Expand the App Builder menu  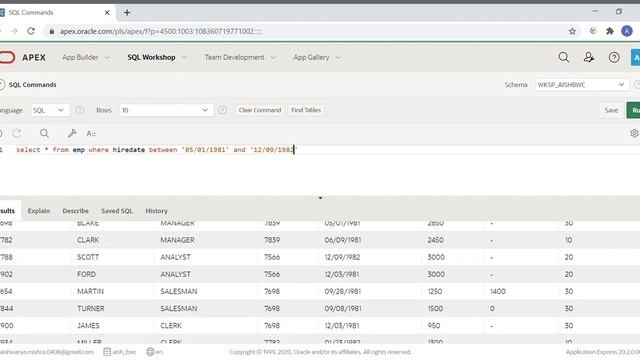86,58
